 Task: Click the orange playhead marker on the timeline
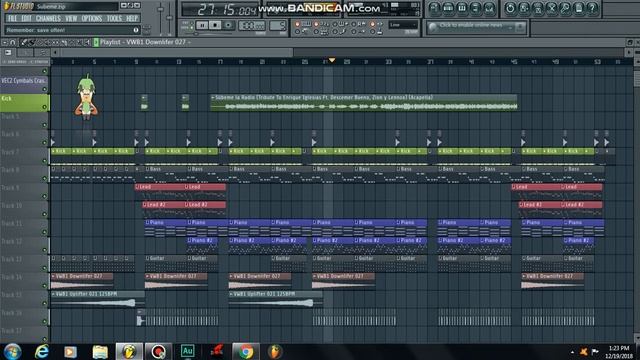tap(332, 60)
